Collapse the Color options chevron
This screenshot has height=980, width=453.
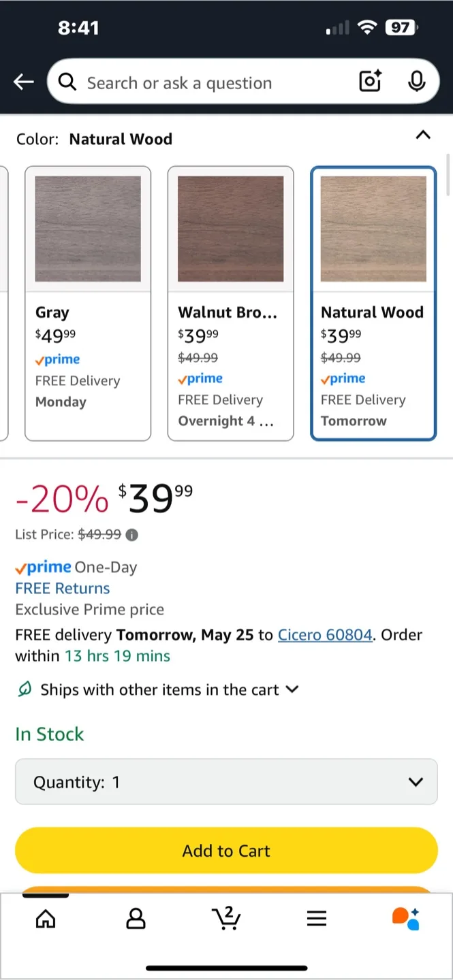coord(423,135)
